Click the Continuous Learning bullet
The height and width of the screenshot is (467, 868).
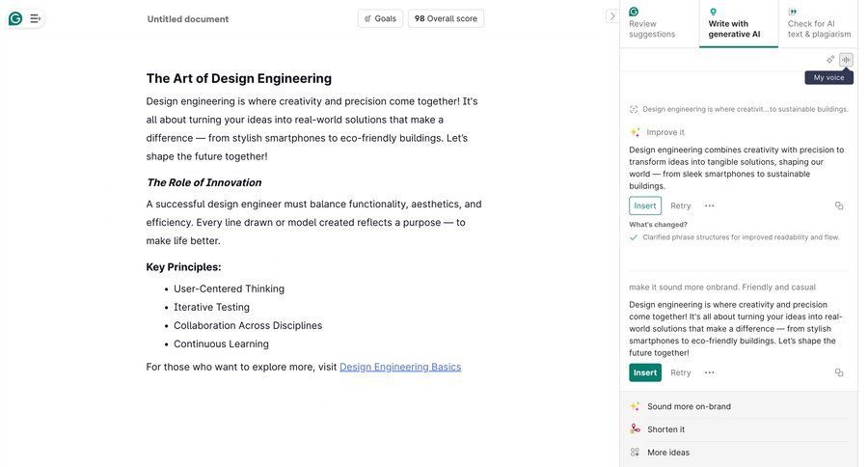click(x=221, y=344)
